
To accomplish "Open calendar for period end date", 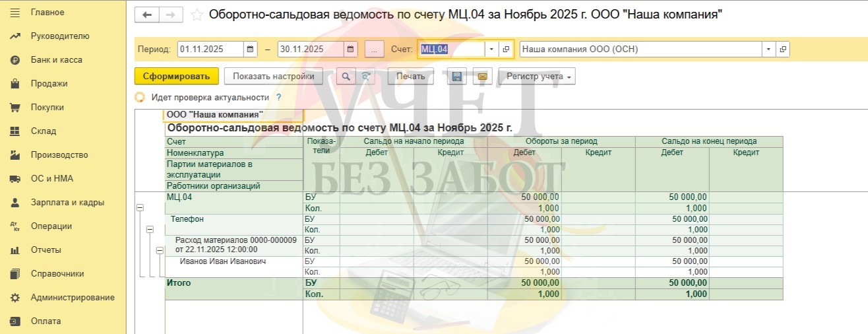I will pyautogui.click(x=350, y=50).
